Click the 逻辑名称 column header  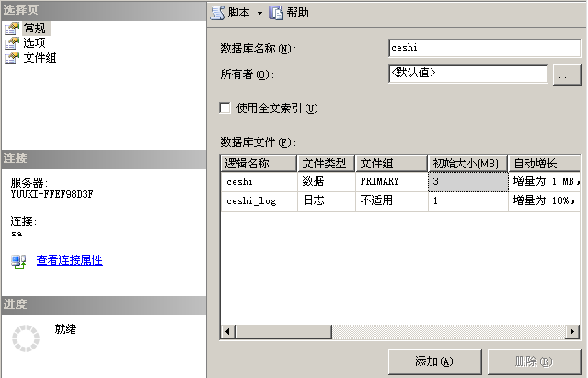[259, 164]
